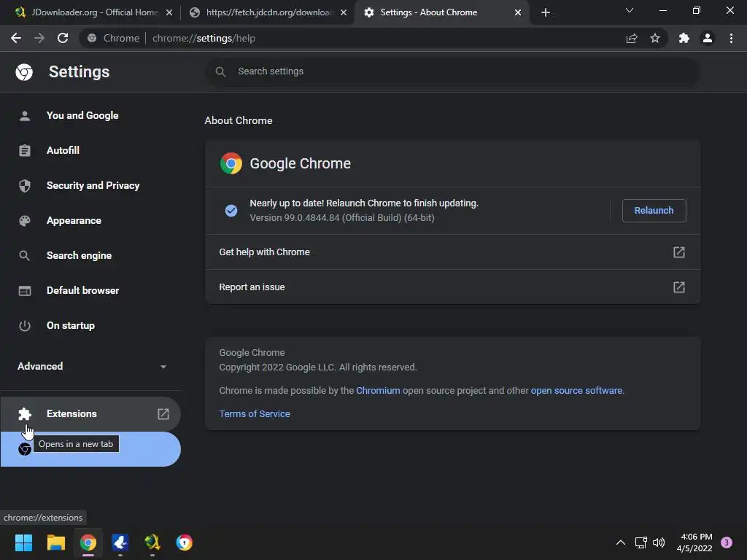
Task: Open Default browser settings
Action: pyautogui.click(x=90, y=290)
